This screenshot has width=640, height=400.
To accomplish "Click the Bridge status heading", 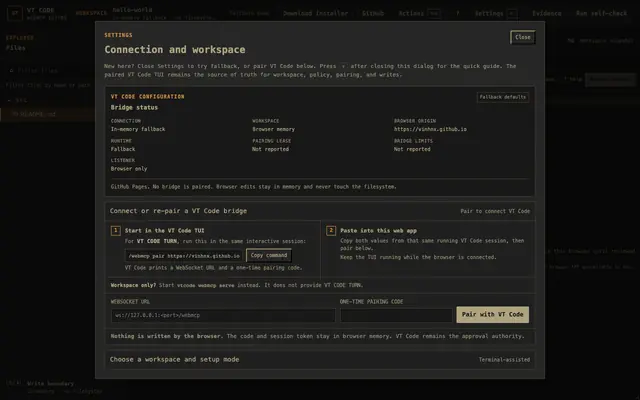I will [x=134, y=107].
